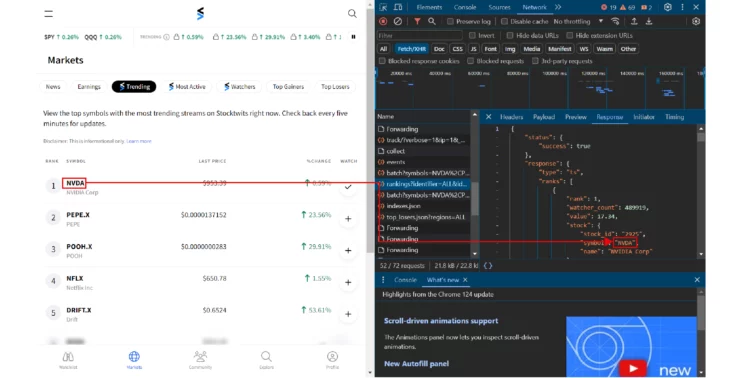
Task: Select the Top Losers markets pill
Action: pos(335,86)
